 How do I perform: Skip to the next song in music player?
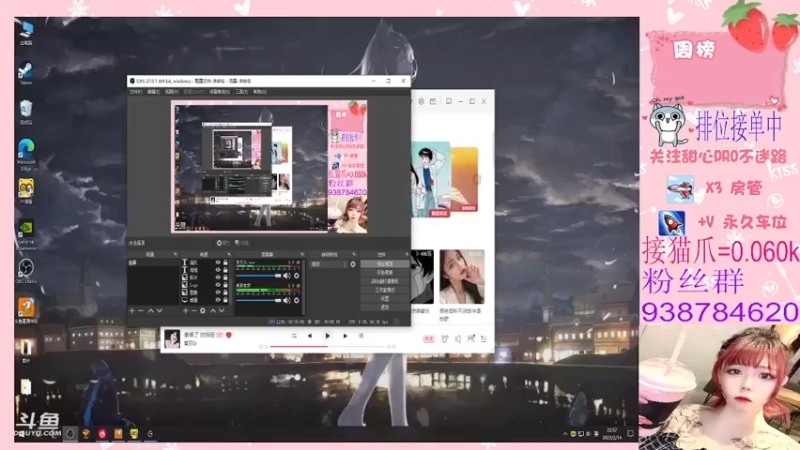[x=345, y=336]
